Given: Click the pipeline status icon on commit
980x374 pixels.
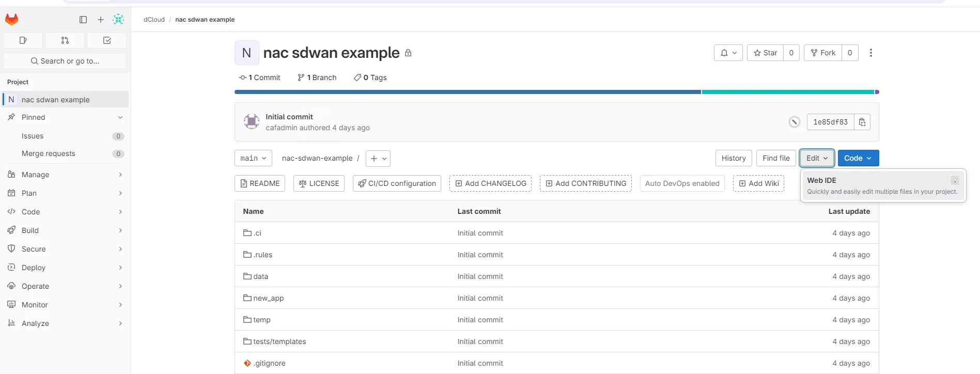Looking at the screenshot, I should tap(794, 122).
